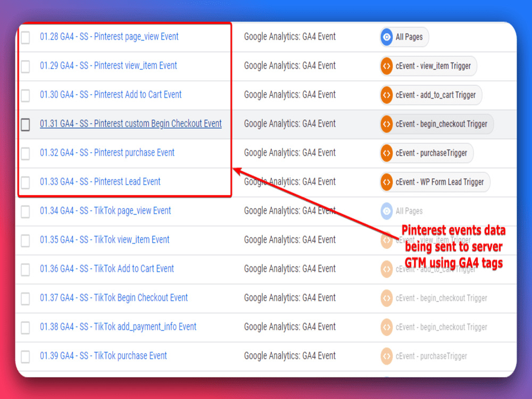
Task: Click tag type text in 01.35 TikTok view_item row
Action: point(290,239)
